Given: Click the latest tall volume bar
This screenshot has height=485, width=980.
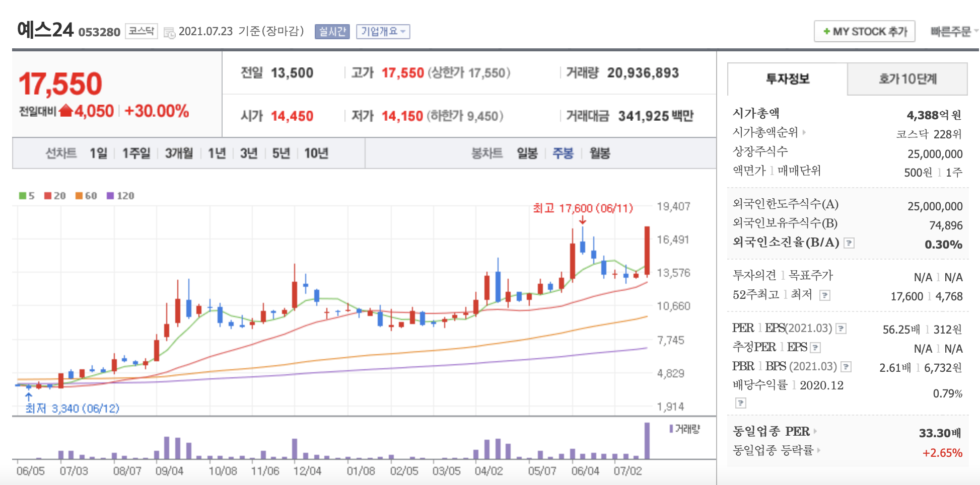Looking at the screenshot, I should pyautogui.click(x=647, y=441).
